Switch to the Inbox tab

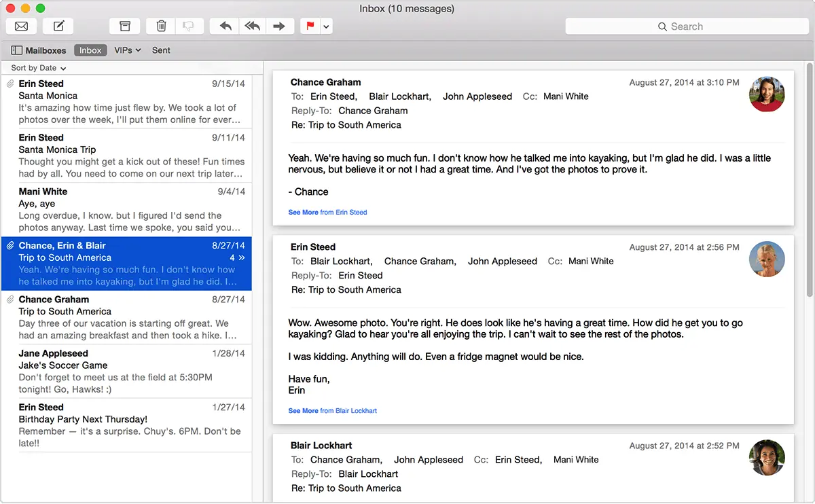coord(90,50)
